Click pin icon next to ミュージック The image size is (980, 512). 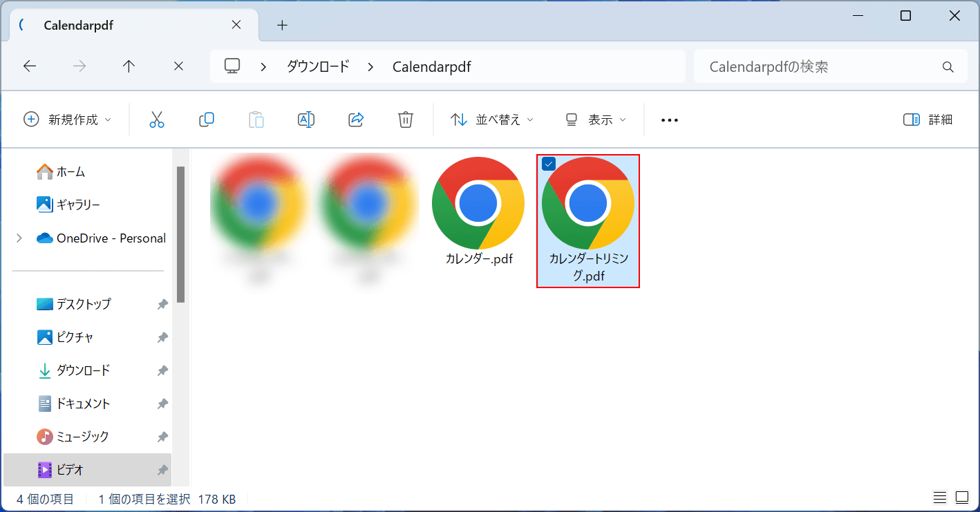click(x=162, y=437)
